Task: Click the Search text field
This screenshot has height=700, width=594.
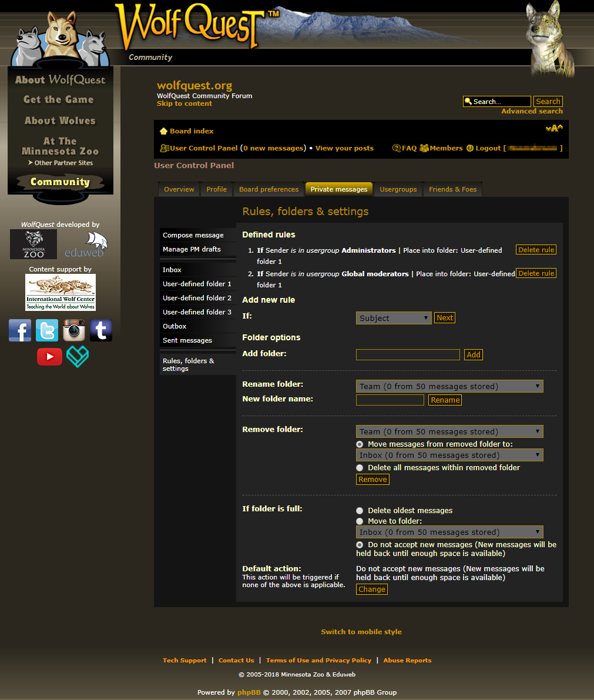Action: [496, 101]
